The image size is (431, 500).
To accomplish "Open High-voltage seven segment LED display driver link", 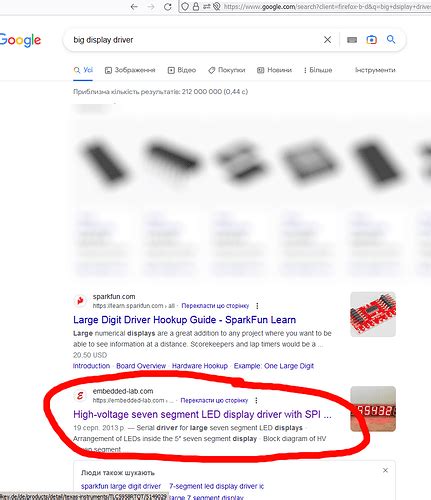I will point(202,414).
